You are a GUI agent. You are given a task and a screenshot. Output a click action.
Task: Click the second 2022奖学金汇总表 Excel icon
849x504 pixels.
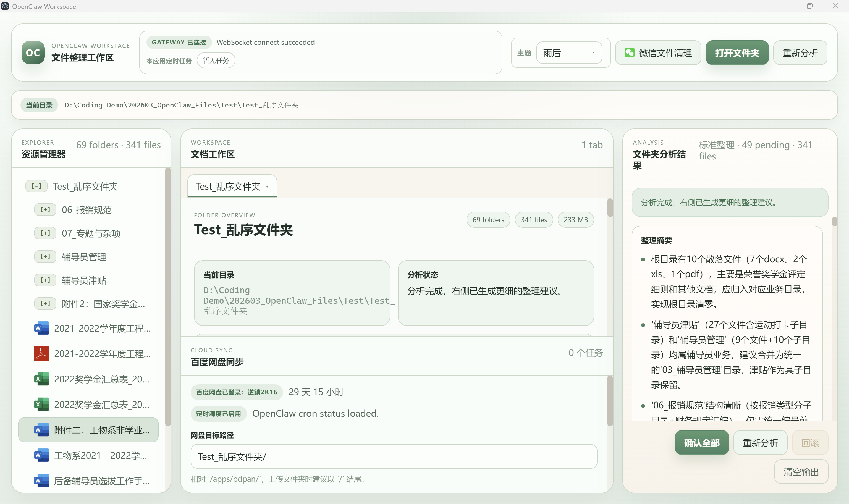(x=41, y=405)
